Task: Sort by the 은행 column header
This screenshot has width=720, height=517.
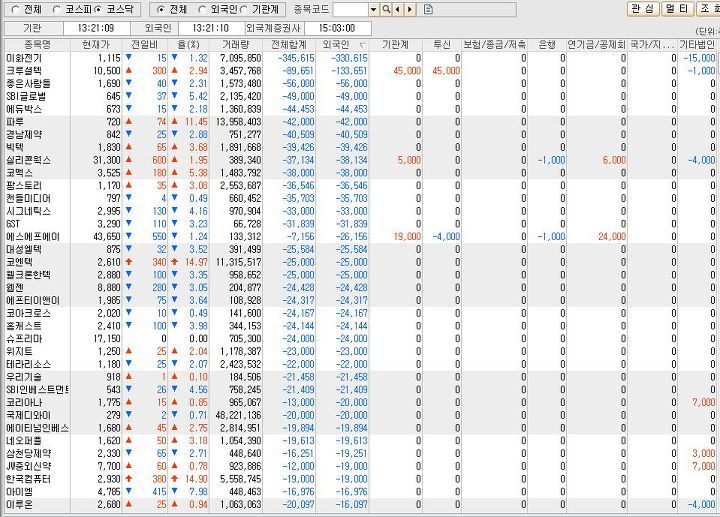Action: click(546, 45)
